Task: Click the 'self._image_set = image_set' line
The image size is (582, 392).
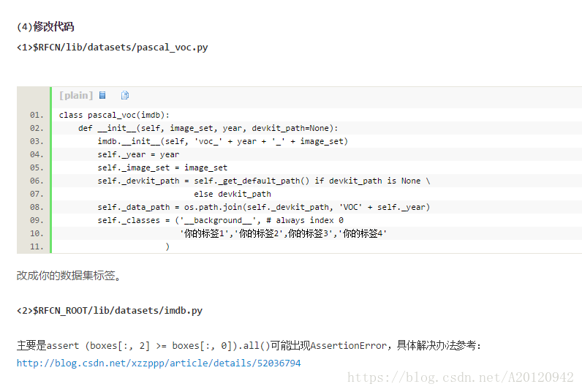Action: [x=162, y=167]
